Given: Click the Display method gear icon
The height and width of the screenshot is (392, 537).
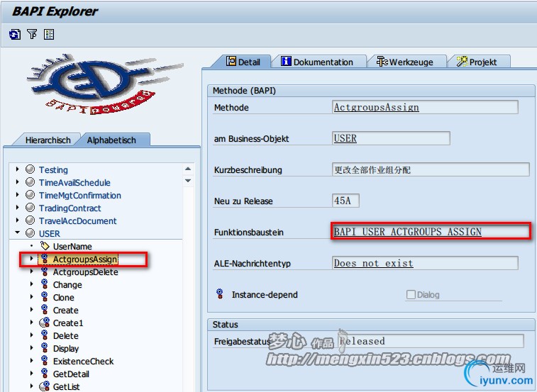Looking at the screenshot, I should coord(45,348).
